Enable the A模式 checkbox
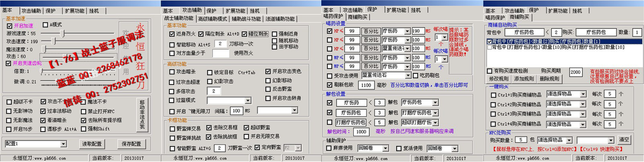The image size is (644, 162). (45, 25)
